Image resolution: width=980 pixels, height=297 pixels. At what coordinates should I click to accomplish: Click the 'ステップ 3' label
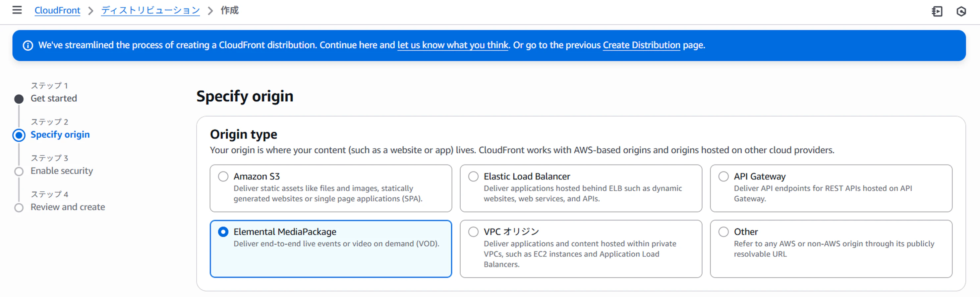49,158
